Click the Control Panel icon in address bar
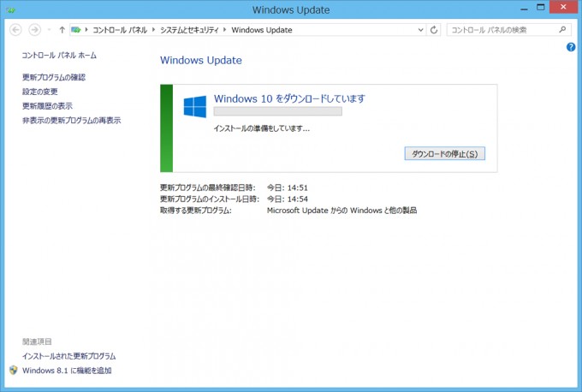The image size is (582, 392). (x=76, y=30)
